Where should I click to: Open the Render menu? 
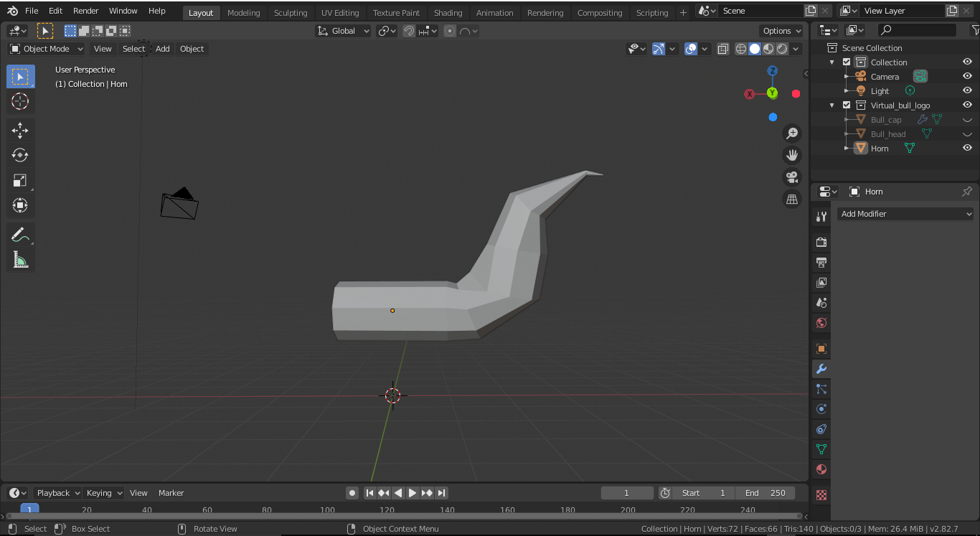point(86,11)
